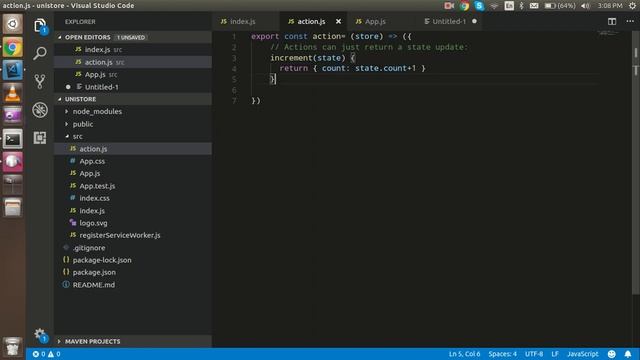Click the clock showing 3:08 PM

610,6
